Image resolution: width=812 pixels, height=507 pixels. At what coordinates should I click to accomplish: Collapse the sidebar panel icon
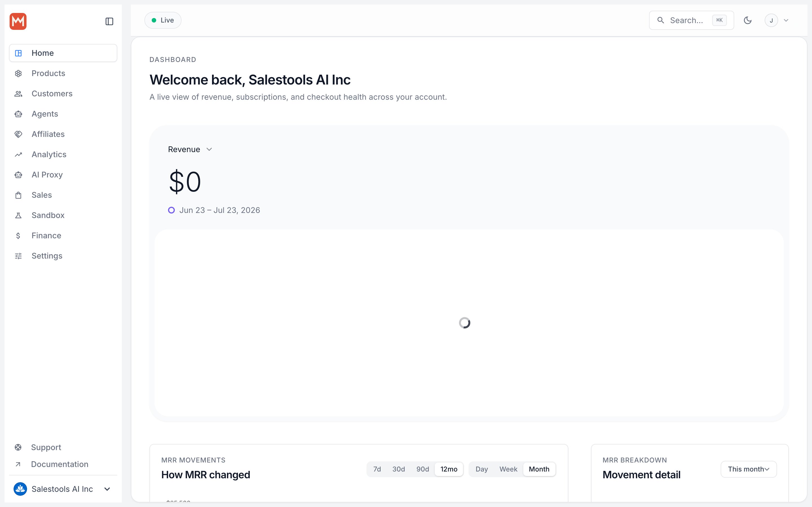pyautogui.click(x=109, y=21)
